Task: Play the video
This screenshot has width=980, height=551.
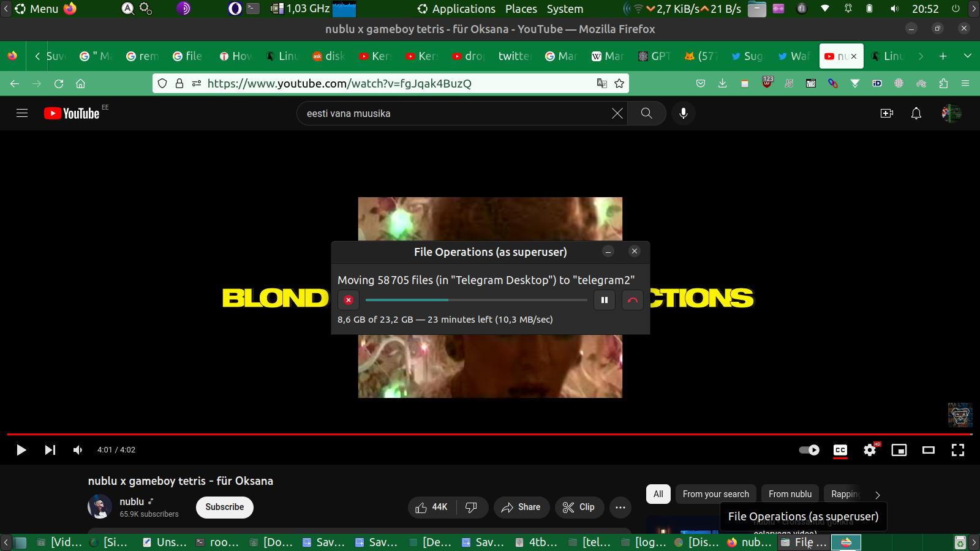Action: tap(21, 450)
